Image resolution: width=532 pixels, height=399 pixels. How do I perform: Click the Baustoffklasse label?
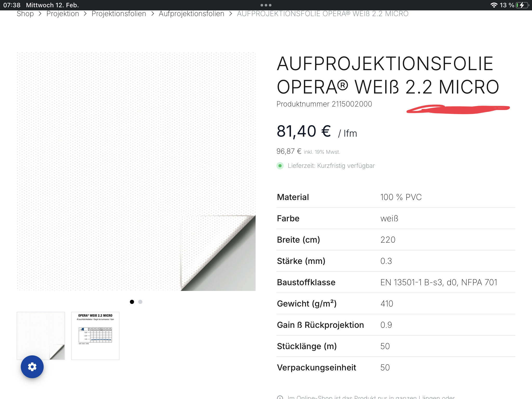306,282
